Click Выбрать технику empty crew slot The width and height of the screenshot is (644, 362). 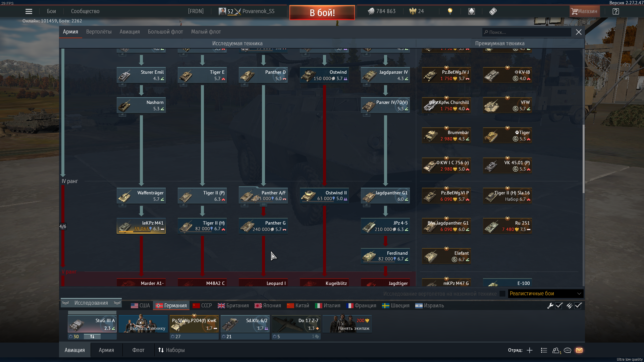point(143,324)
